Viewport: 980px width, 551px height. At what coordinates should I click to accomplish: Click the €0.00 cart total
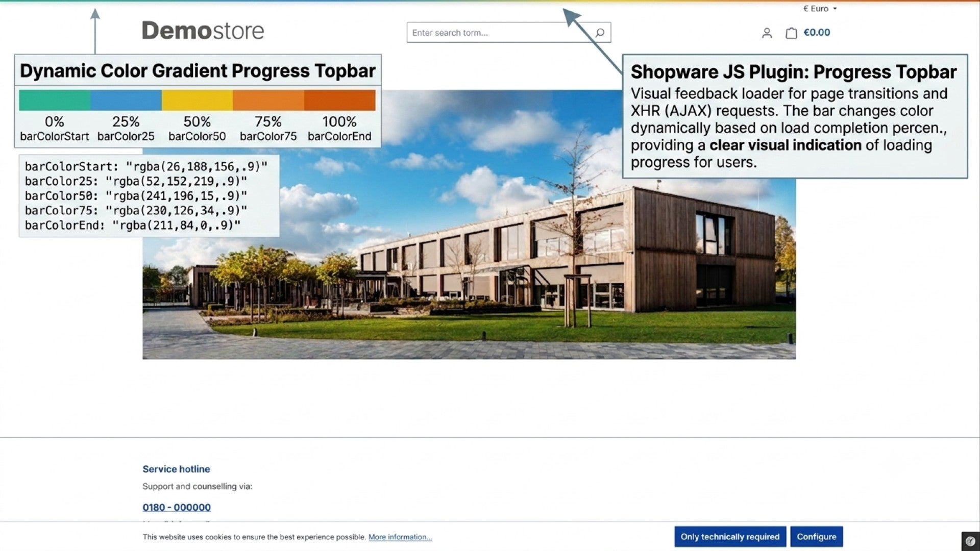[x=817, y=32]
